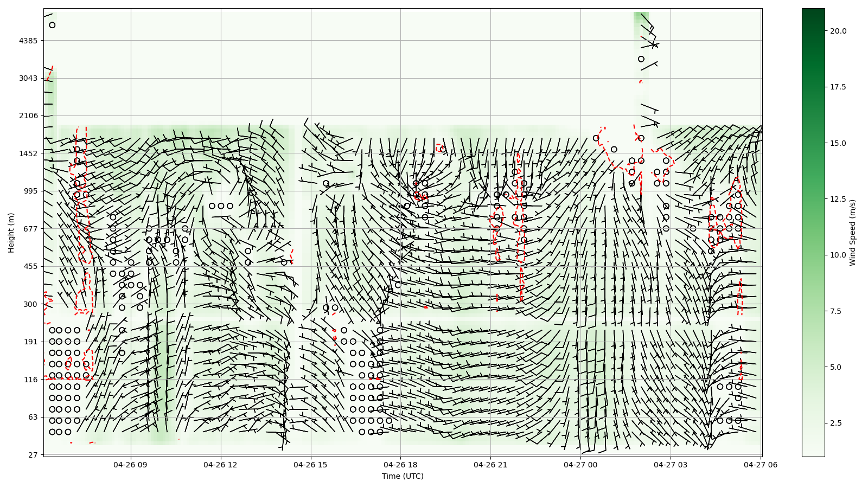Select the 27 height tick label
The image size is (868, 488).
coord(33,454)
